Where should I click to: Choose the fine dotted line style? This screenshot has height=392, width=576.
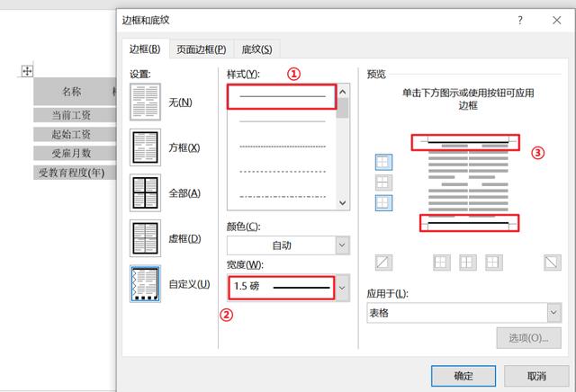pyautogui.click(x=282, y=147)
